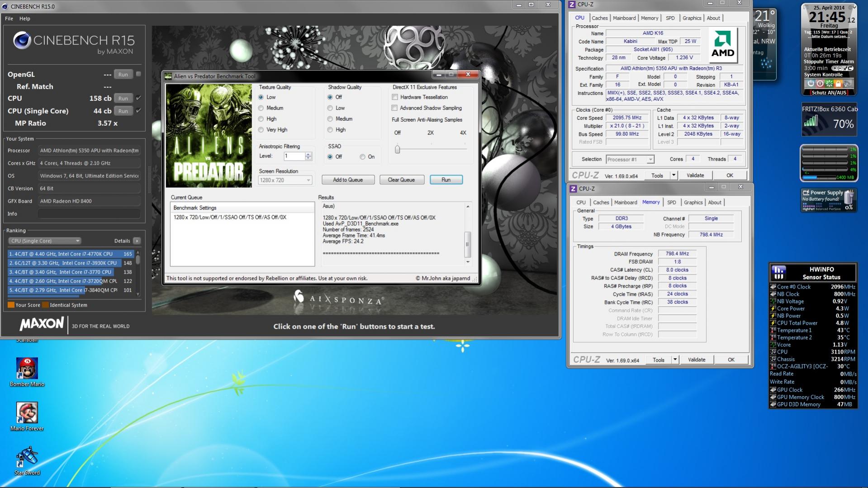Screen dimensions: 868x488
Task: Click the Vcore waveform icon
Action: click(773, 345)
